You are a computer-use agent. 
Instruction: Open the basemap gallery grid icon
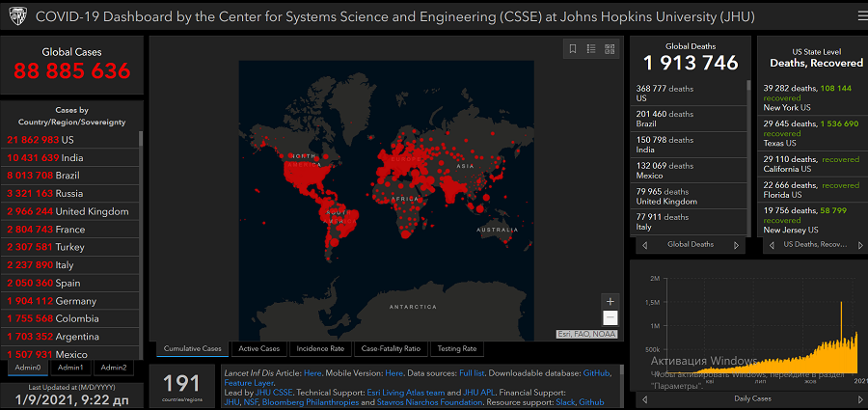coord(610,48)
